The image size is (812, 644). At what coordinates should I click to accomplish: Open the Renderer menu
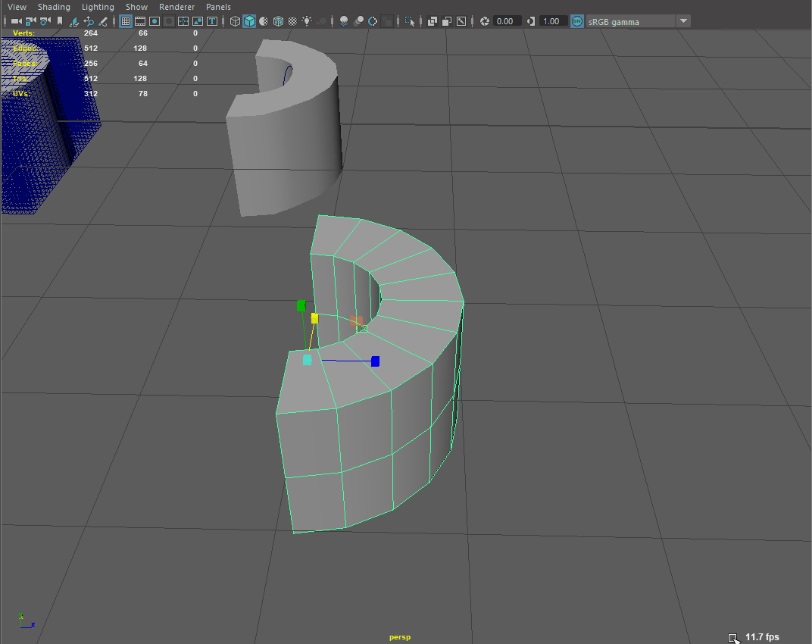point(176,7)
